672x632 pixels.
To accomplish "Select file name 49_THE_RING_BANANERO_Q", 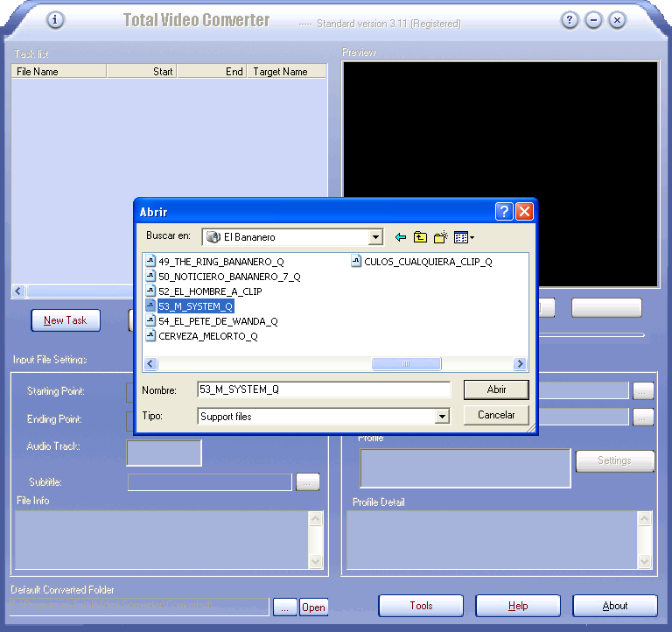I will 221,262.
